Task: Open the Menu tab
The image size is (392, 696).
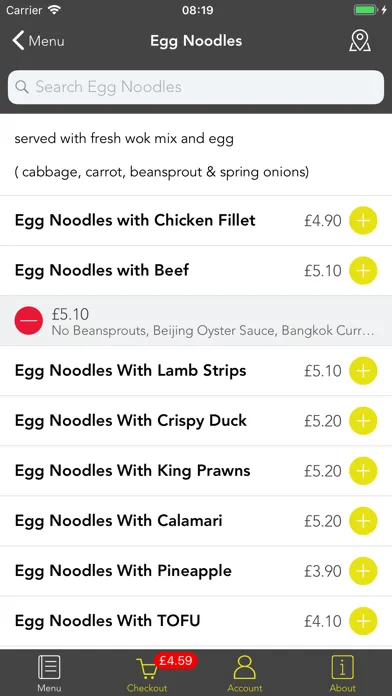Action: [x=49, y=673]
